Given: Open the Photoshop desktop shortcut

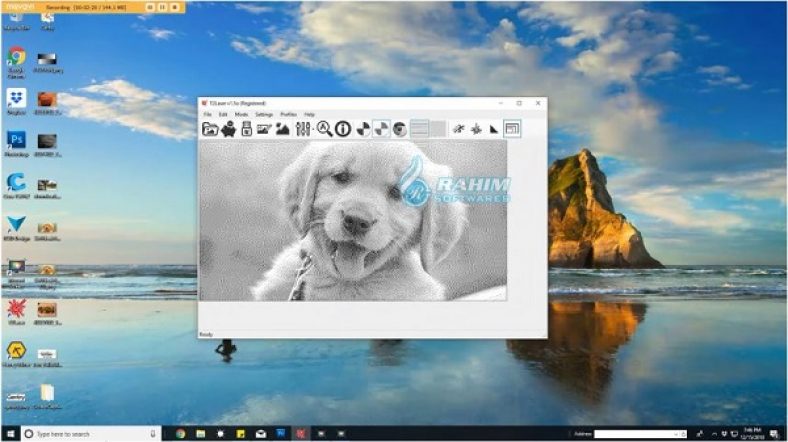Looking at the screenshot, I should (16, 144).
